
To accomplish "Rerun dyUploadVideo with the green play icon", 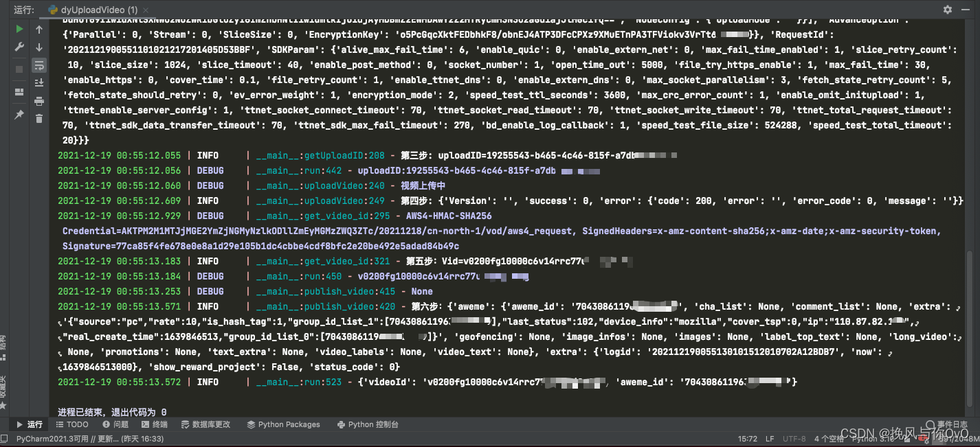I will 19,30.
